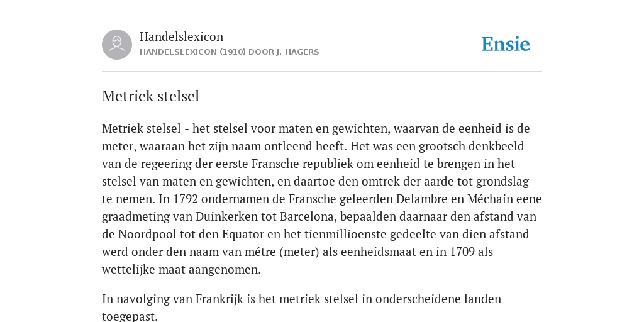Click the Metriek stelsel heading
Image resolution: width=644 pixels, height=322 pixels.
pos(151,96)
